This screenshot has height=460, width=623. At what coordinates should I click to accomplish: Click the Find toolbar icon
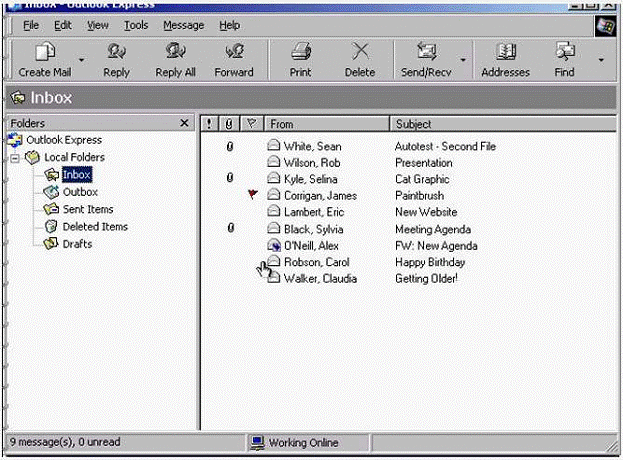(x=565, y=52)
